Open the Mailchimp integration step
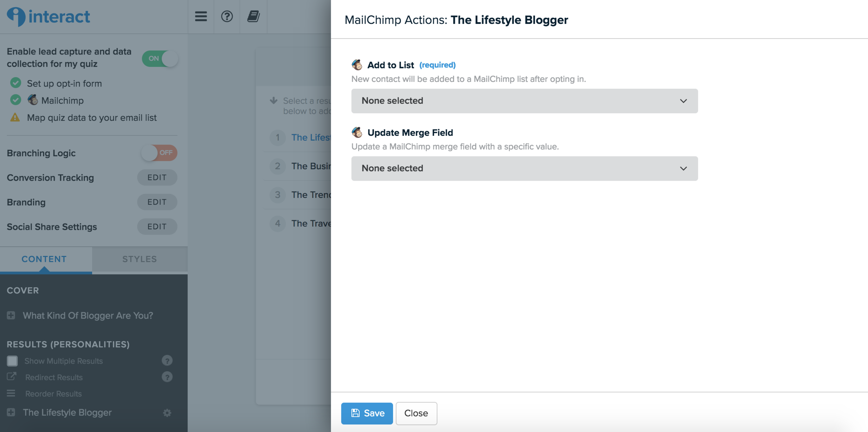 pos(62,100)
